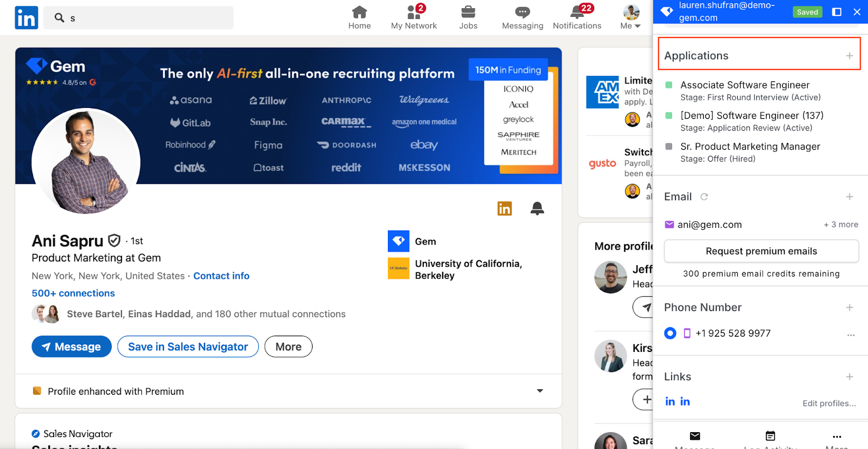
Task: Click green status square for Associate Software Engineer
Action: (x=669, y=85)
